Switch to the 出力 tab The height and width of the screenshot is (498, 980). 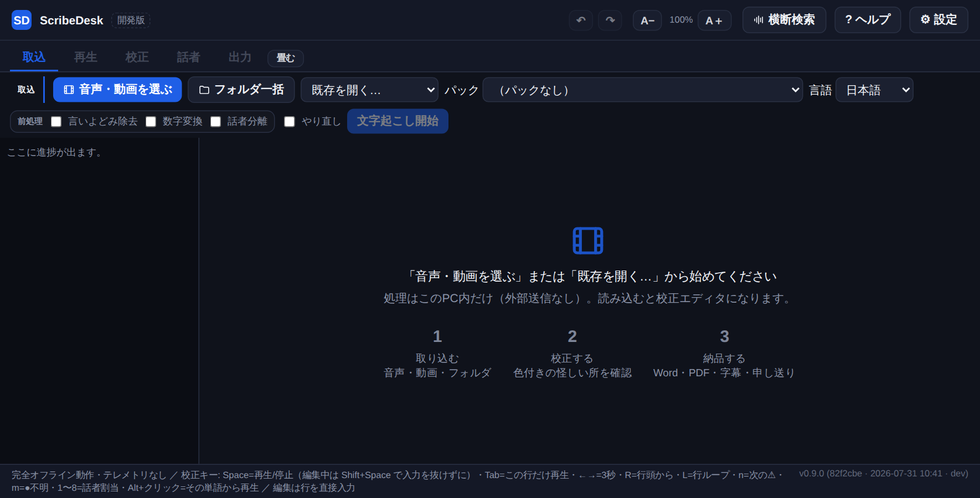[x=240, y=57]
